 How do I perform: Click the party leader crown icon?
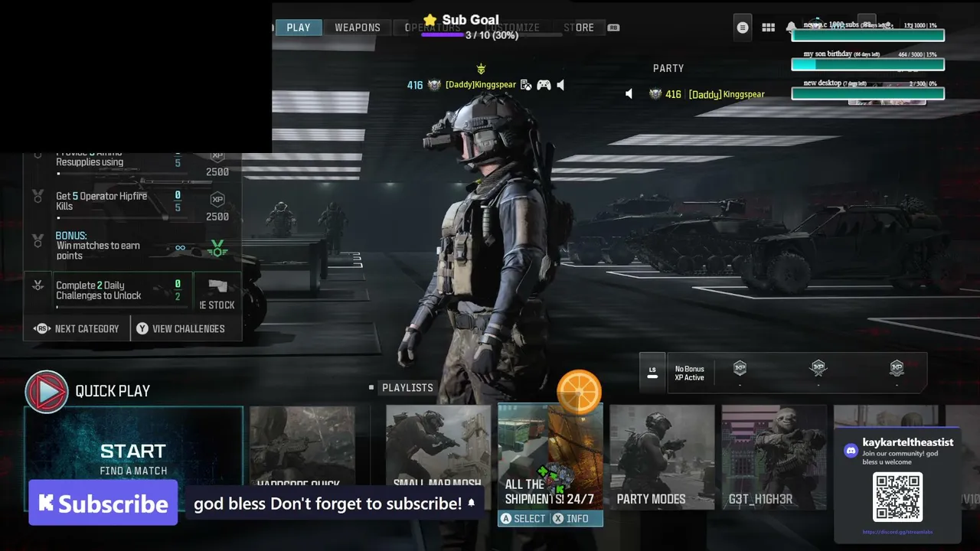click(481, 70)
